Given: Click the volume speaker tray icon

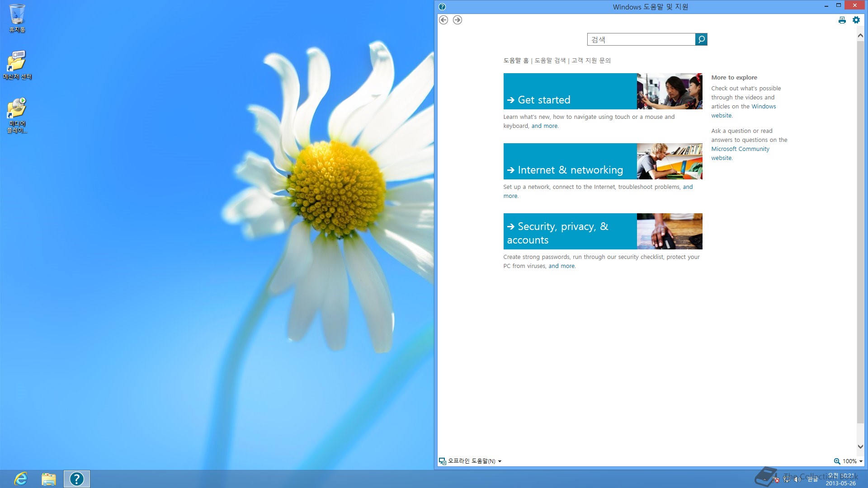Looking at the screenshot, I should (x=797, y=479).
